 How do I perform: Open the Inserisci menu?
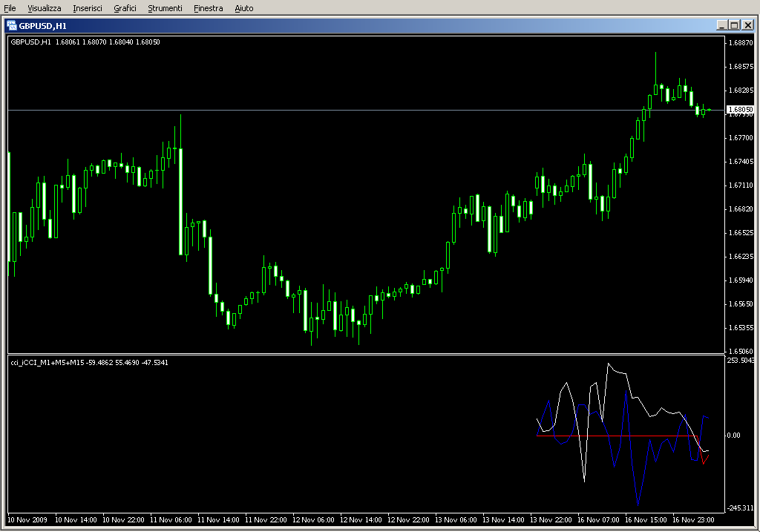(x=88, y=8)
